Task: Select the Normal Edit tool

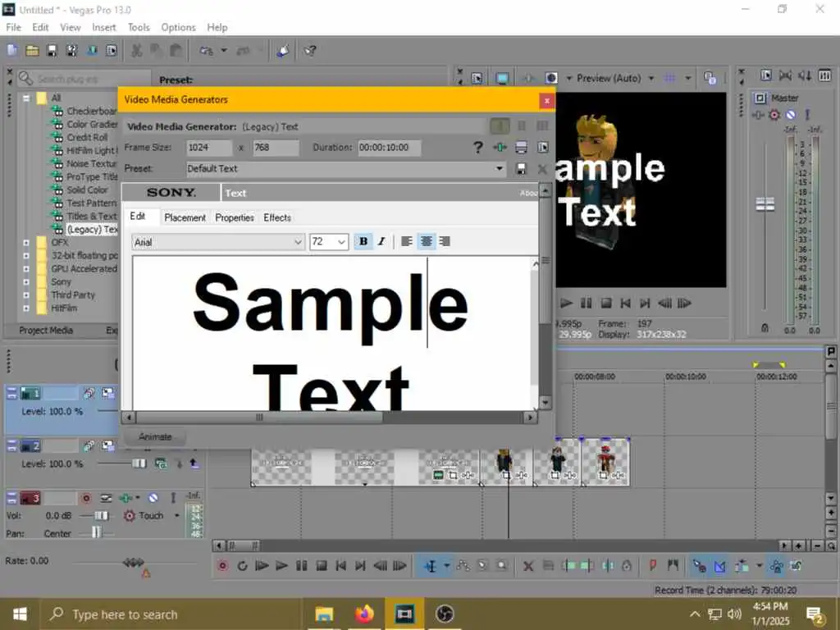Action: click(x=431, y=566)
